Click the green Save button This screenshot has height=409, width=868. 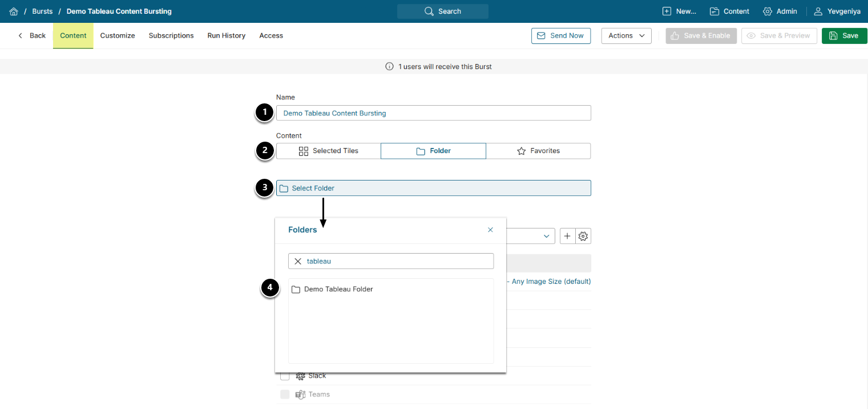point(845,35)
